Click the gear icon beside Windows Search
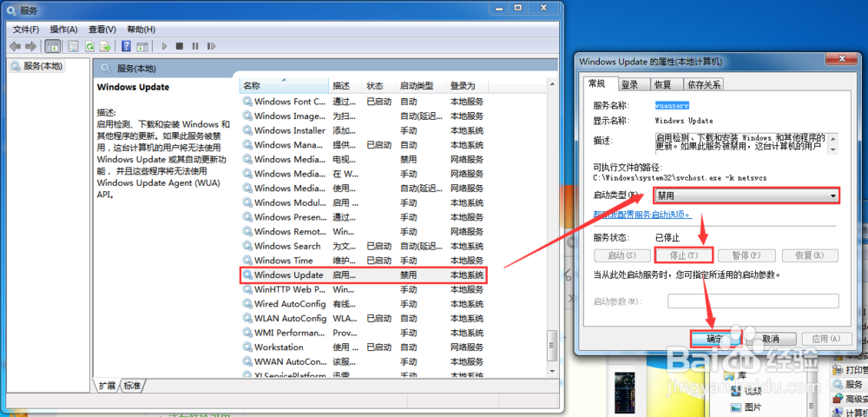The width and height of the screenshot is (868, 417). (x=247, y=246)
